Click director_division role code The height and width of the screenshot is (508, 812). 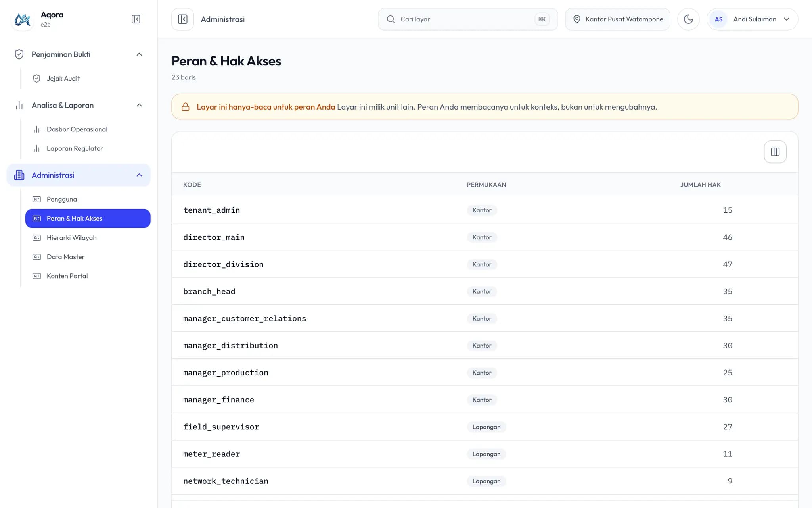coord(223,264)
